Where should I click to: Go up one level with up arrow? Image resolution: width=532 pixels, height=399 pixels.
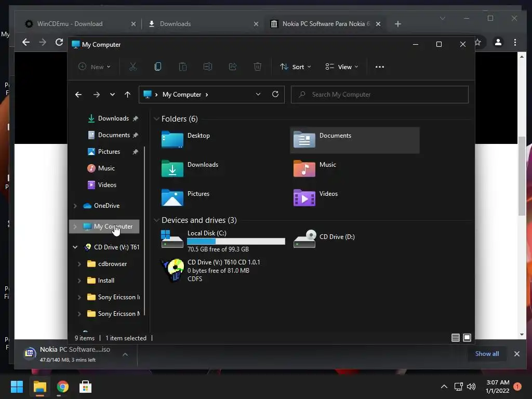tap(127, 95)
